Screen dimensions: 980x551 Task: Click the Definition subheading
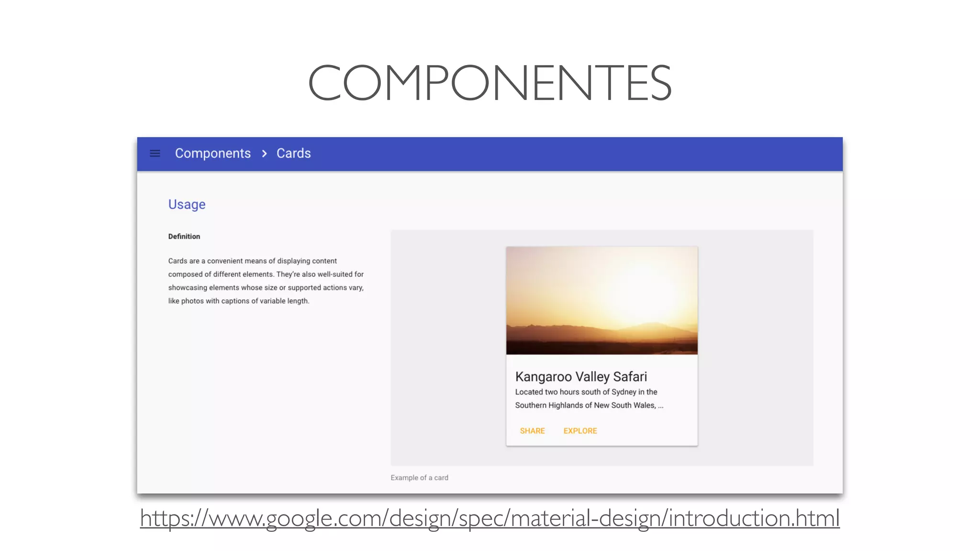click(184, 236)
